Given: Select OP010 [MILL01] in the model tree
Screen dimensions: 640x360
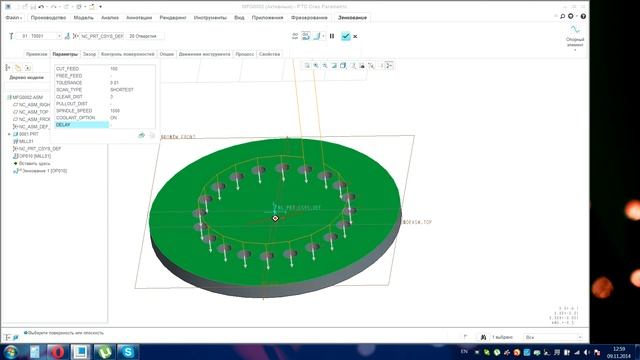Looking at the screenshot, I should pos(32,156).
